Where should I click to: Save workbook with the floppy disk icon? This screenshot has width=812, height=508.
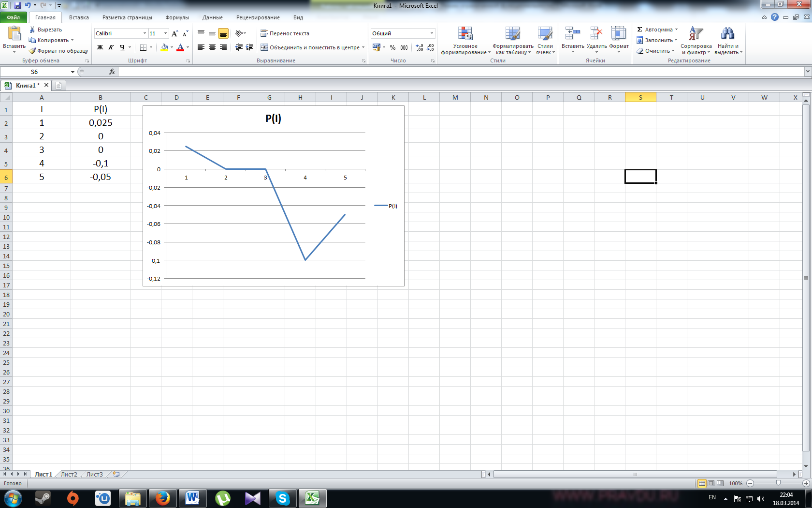[x=17, y=5]
